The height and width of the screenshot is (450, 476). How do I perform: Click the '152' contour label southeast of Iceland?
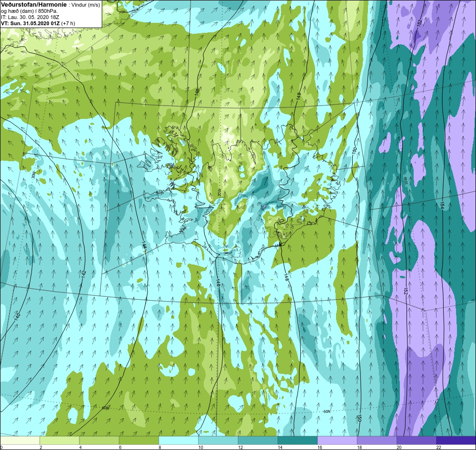point(406,290)
